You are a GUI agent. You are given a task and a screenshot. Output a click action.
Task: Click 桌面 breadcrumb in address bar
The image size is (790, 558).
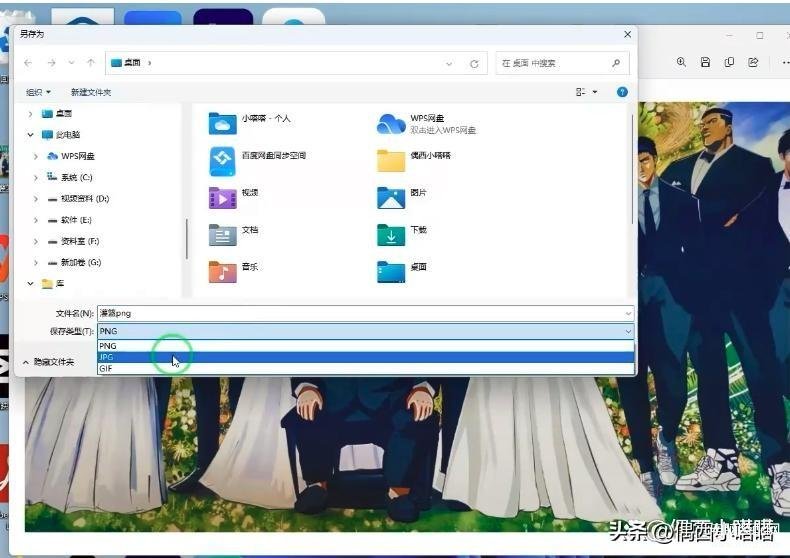tap(133, 63)
